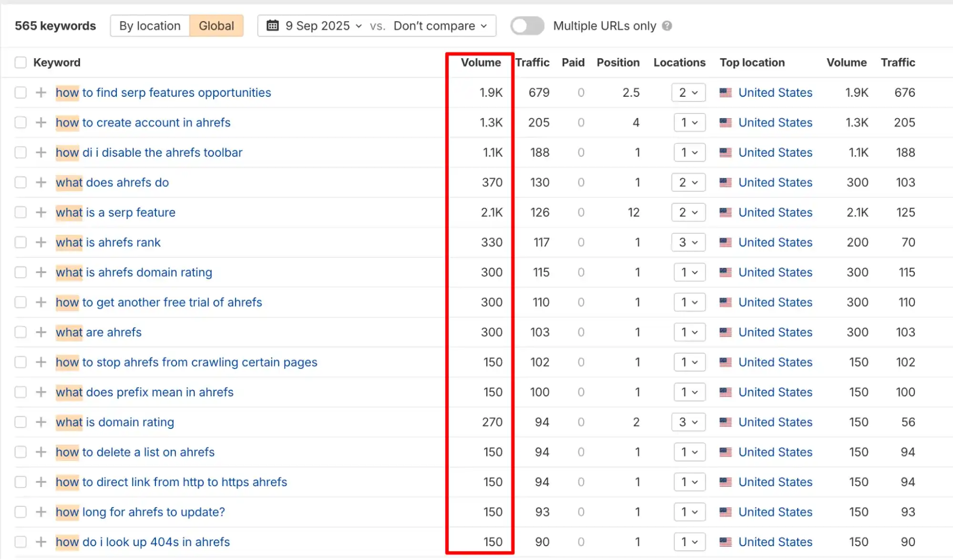Click plus icon beside 'what does ahrefs do'

[41, 183]
